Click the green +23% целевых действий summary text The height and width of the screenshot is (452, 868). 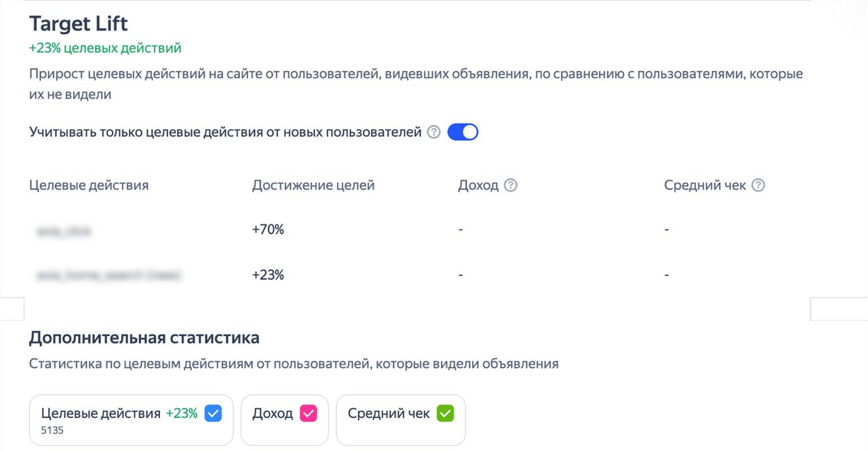click(105, 48)
